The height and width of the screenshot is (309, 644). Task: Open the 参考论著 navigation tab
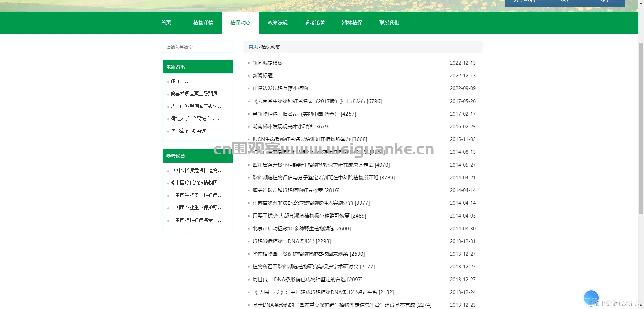pos(315,23)
